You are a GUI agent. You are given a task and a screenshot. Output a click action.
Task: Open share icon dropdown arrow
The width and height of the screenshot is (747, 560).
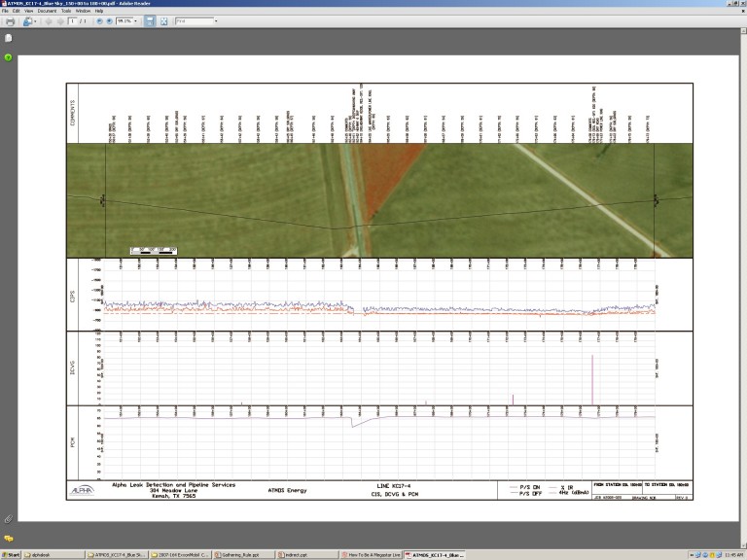point(35,21)
